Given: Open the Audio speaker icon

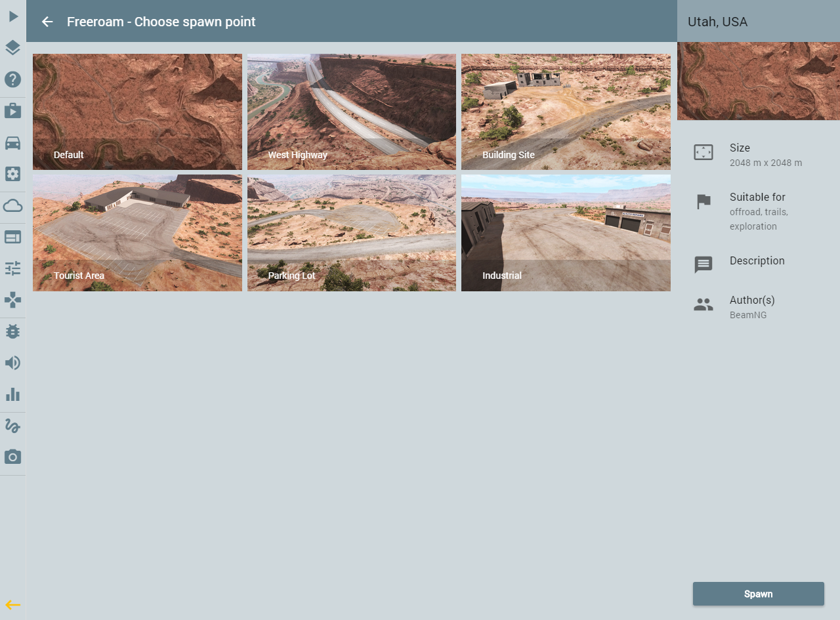Looking at the screenshot, I should (x=13, y=363).
